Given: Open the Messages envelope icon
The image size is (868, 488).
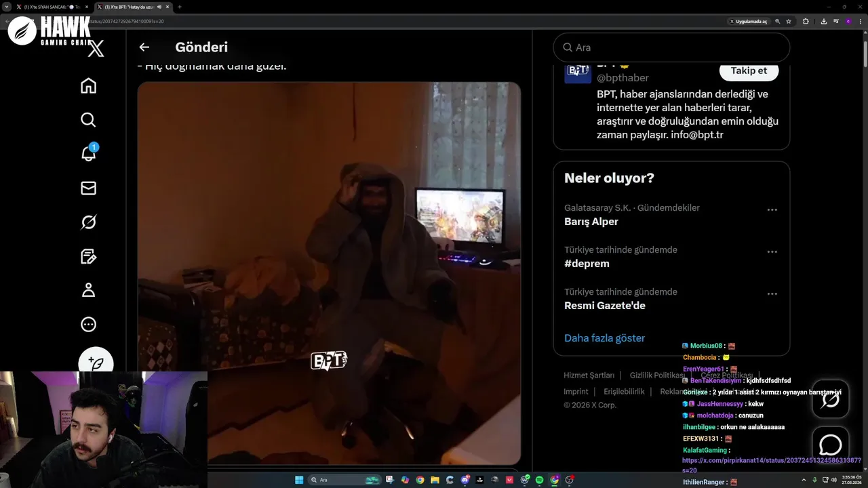Looking at the screenshot, I should [x=88, y=188].
